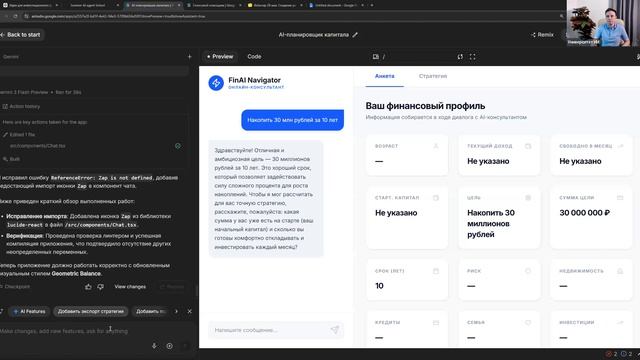
Task: Open red error count indicator
Action: click(x=611, y=354)
